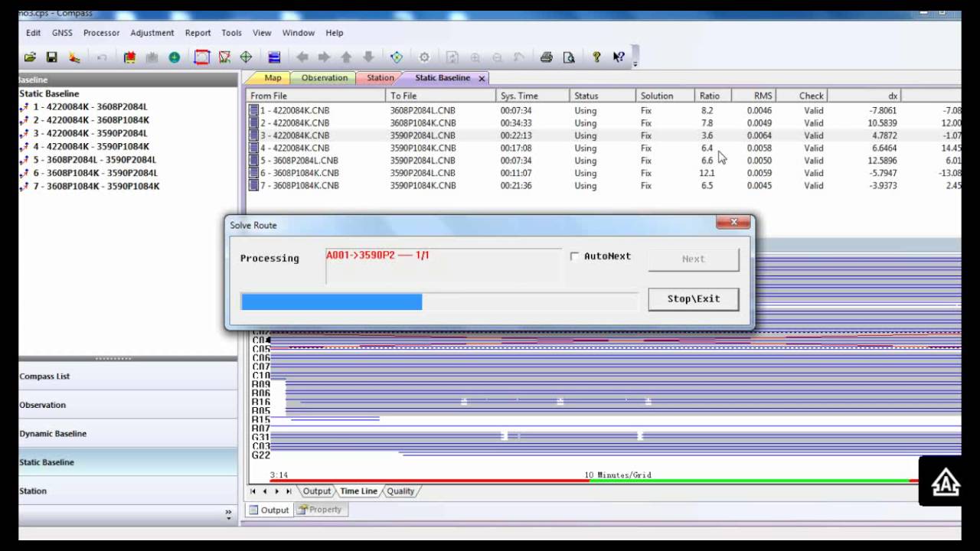The image size is (980, 551).
Task: Open the Processor menu
Action: (x=101, y=33)
